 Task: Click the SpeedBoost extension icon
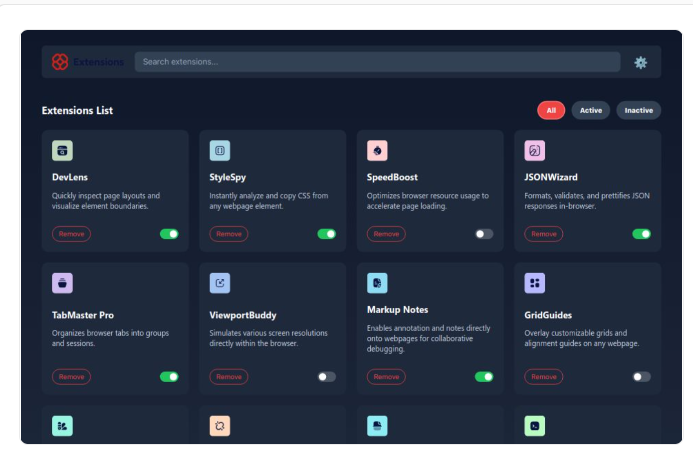tap(377, 151)
